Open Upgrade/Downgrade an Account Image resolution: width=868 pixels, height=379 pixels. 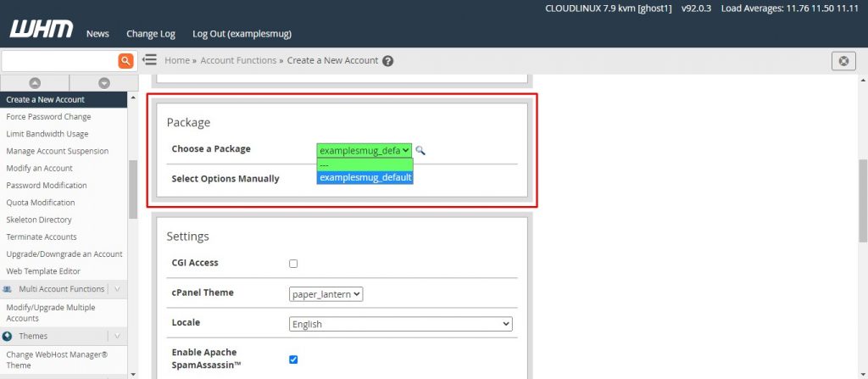64,254
